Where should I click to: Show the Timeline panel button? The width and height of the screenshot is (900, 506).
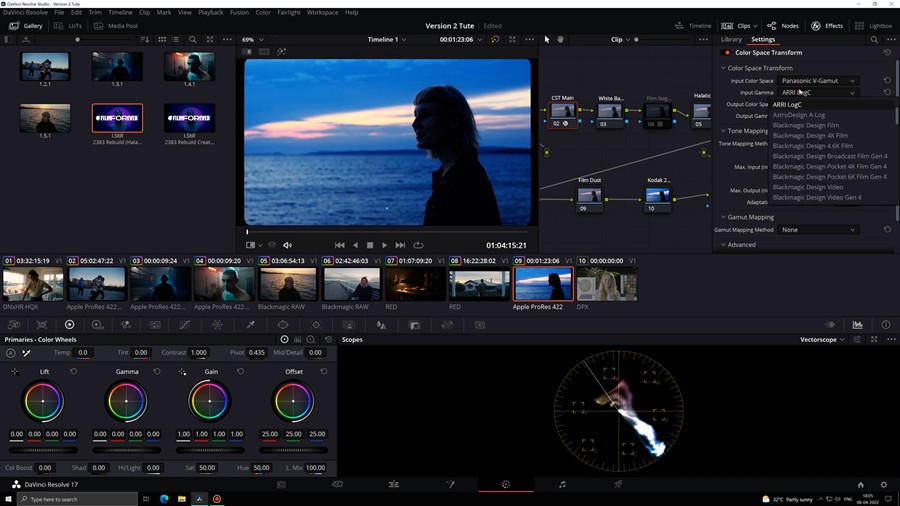[693, 26]
